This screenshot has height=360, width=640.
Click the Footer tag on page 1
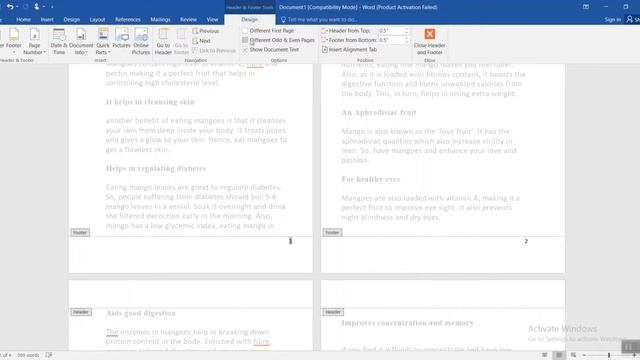(x=80, y=232)
